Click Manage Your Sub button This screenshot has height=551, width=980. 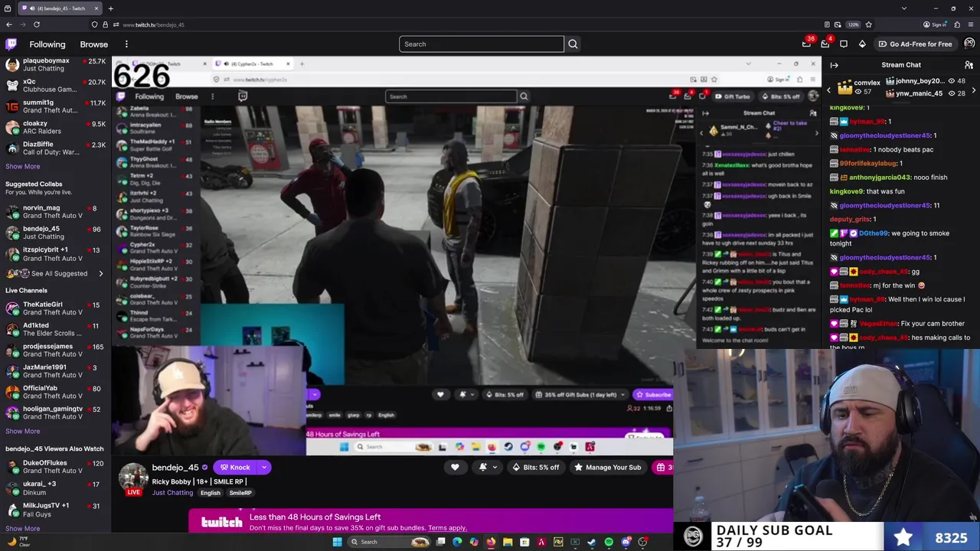608,467
